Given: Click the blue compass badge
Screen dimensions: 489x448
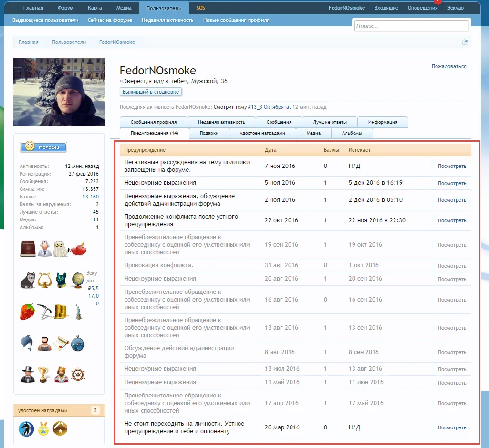Looking at the screenshot, I should (78, 343).
